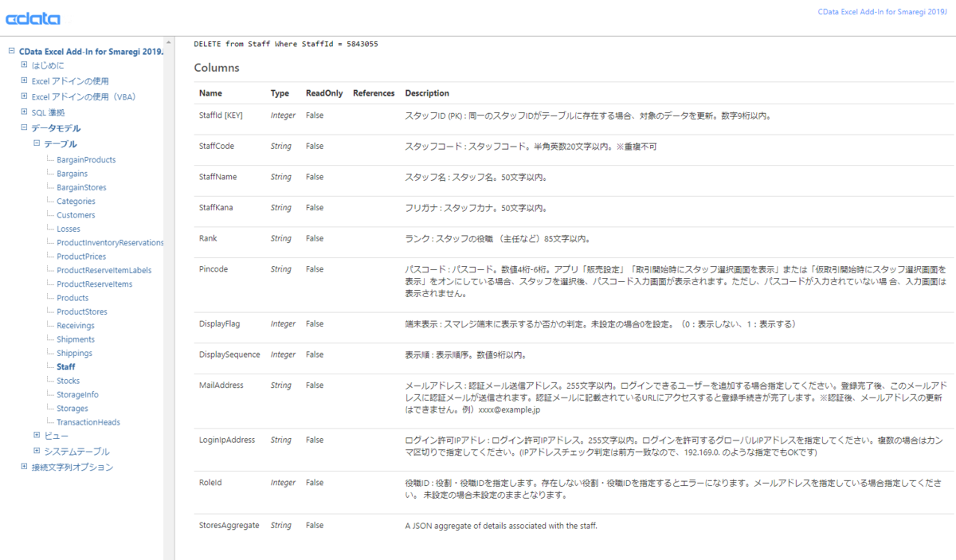Click the DisplayFlag cell
The width and height of the screenshot is (956, 560).
click(x=219, y=324)
